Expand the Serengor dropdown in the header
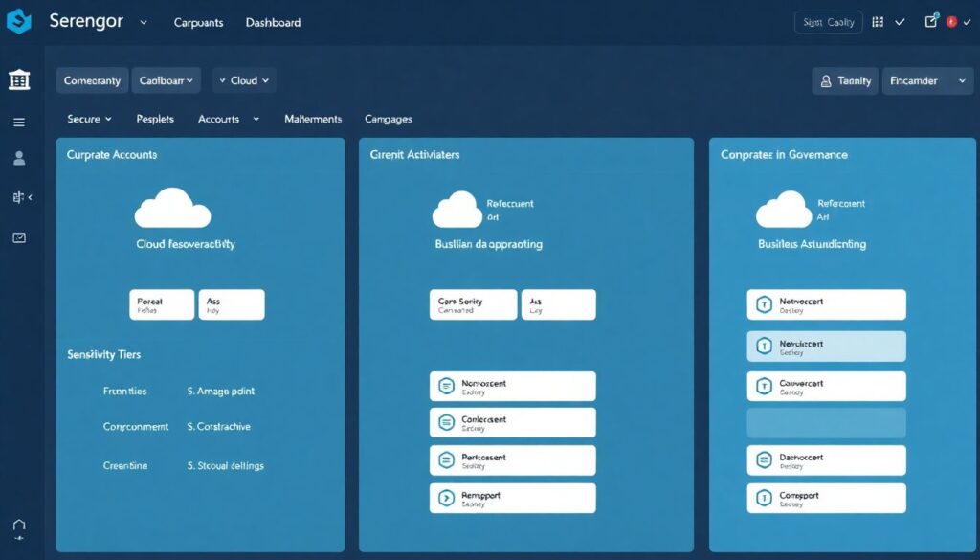 [142, 22]
